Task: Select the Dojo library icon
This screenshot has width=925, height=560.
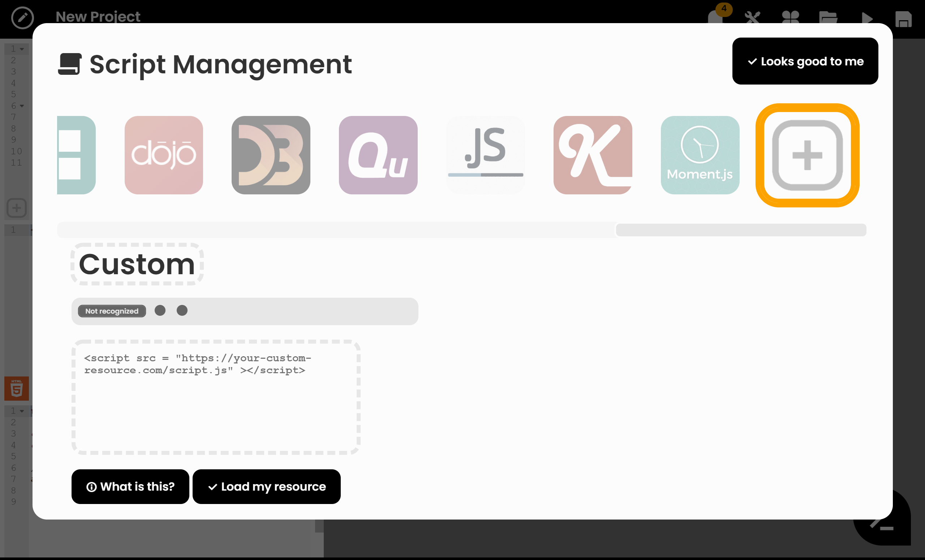Action: pyautogui.click(x=164, y=155)
